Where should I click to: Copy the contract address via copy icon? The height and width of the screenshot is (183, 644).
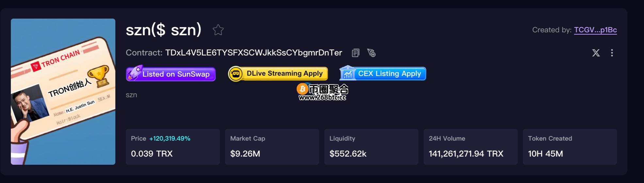[356, 53]
